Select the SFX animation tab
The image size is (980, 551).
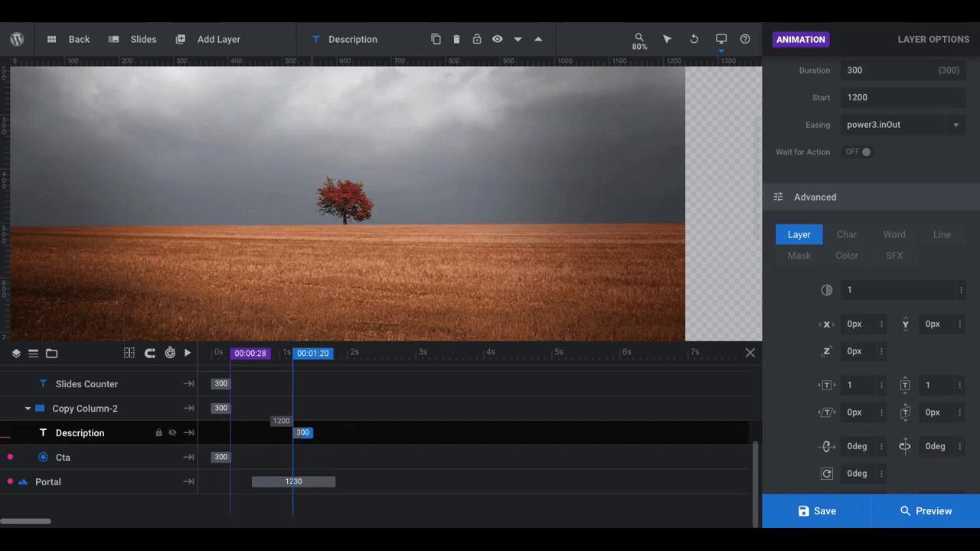[894, 256]
